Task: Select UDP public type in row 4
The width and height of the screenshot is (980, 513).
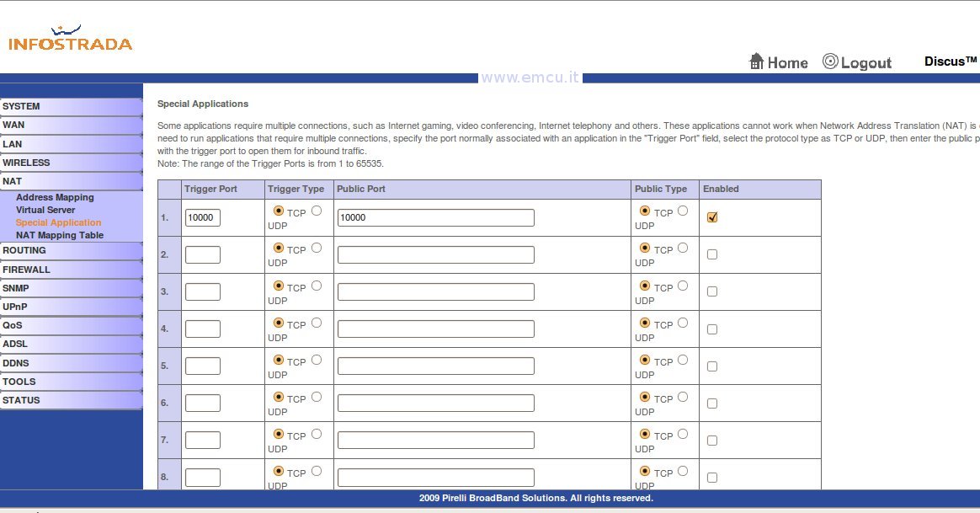Action: click(x=683, y=322)
